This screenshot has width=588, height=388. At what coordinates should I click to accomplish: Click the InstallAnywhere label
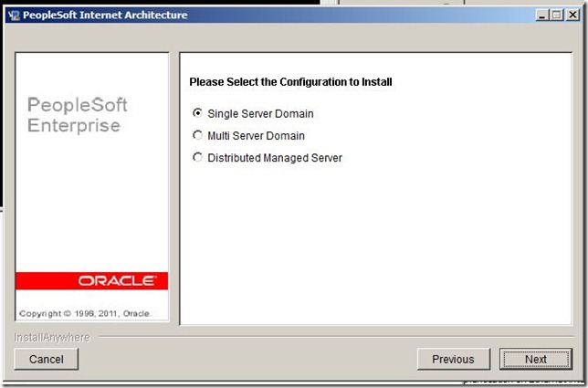click(x=52, y=338)
